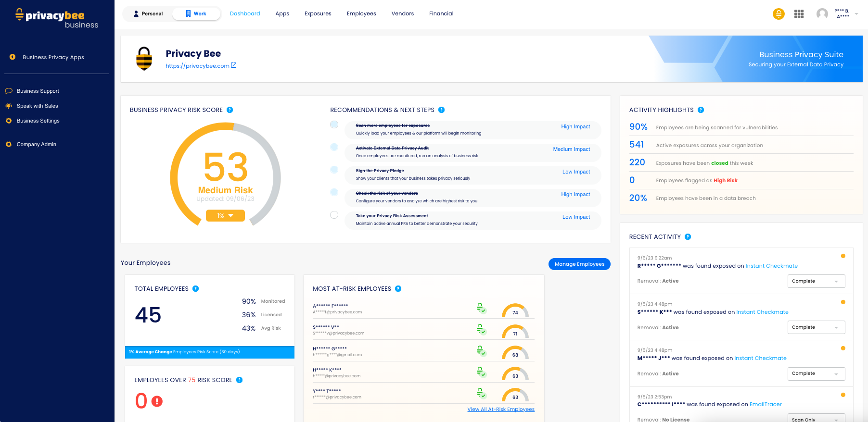Image resolution: width=868 pixels, height=422 pixels.
Task: Click the H***** K**** gauge showing 63
Action: (x=515, y=374)
